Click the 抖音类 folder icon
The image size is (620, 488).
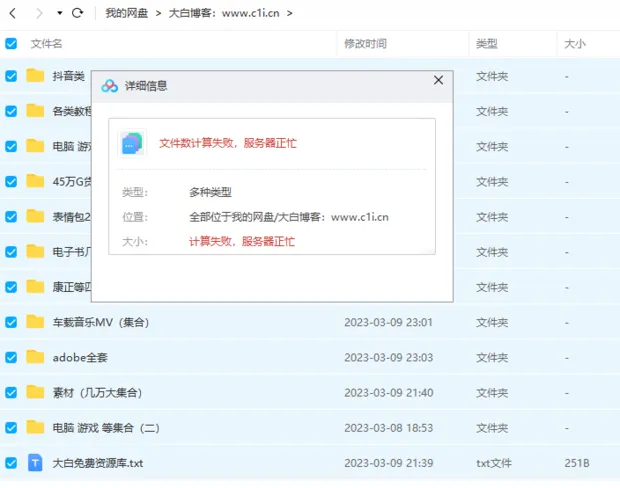click(x=35, y=76)
